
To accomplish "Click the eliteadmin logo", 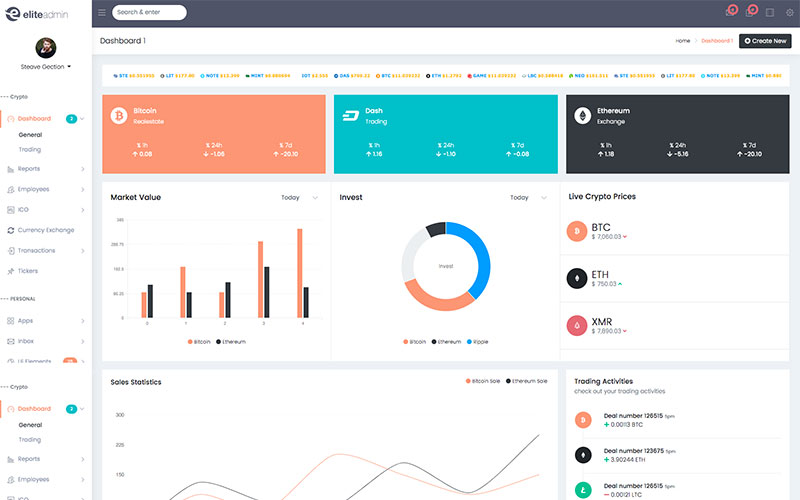I will (37, 14).
